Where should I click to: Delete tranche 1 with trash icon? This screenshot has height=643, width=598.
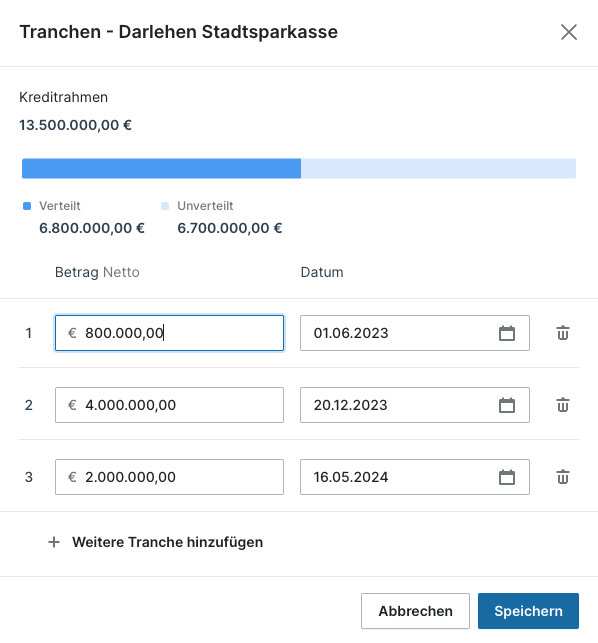(x=563, y=333)
